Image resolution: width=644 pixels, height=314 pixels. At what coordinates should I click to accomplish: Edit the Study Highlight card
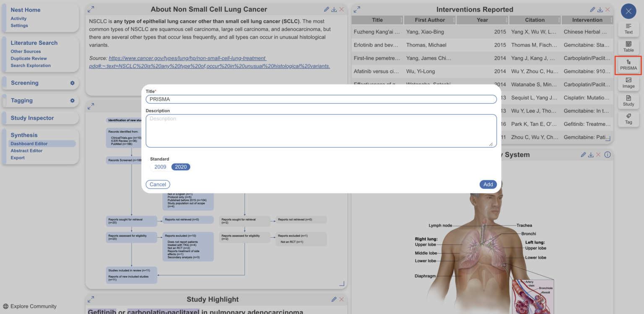334,299
